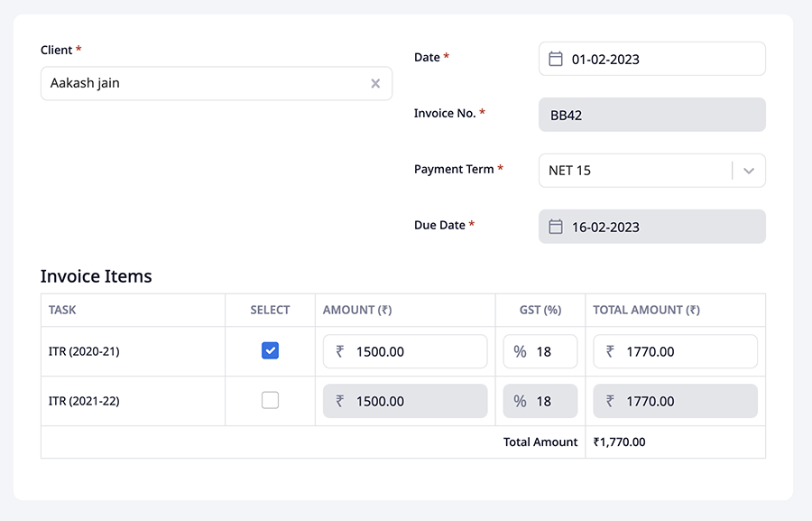Click the calendar icon in Due Date field

tap(556, 227)
